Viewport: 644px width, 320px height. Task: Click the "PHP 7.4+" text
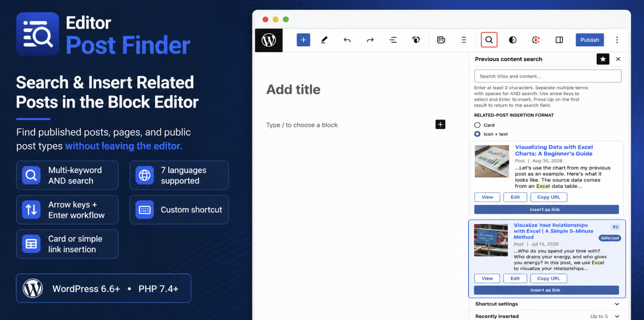point(158,289)
